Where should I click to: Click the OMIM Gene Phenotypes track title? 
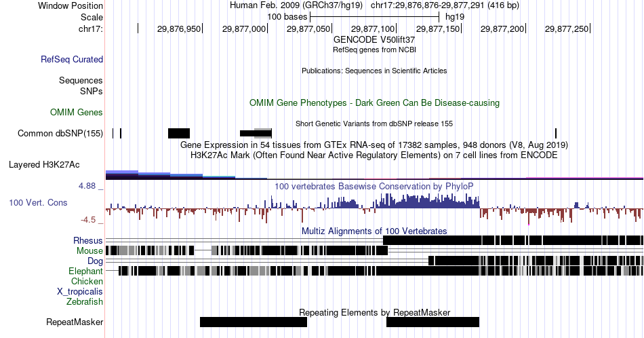coord(374,102)
